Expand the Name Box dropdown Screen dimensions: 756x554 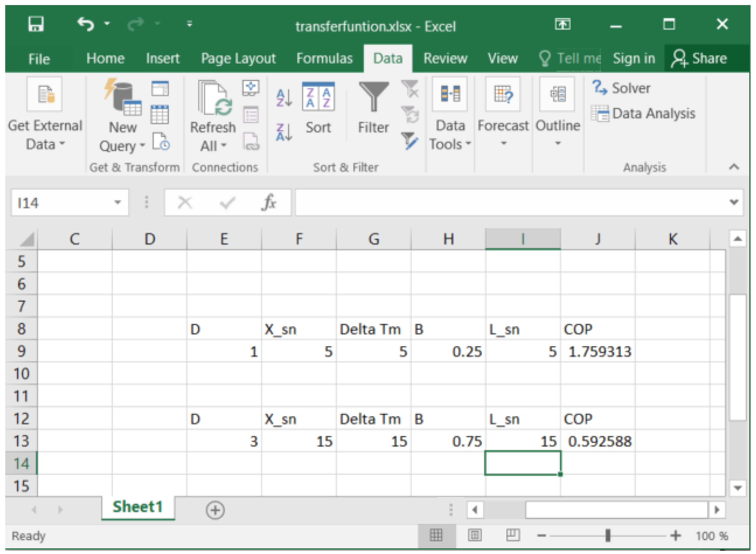117,202
